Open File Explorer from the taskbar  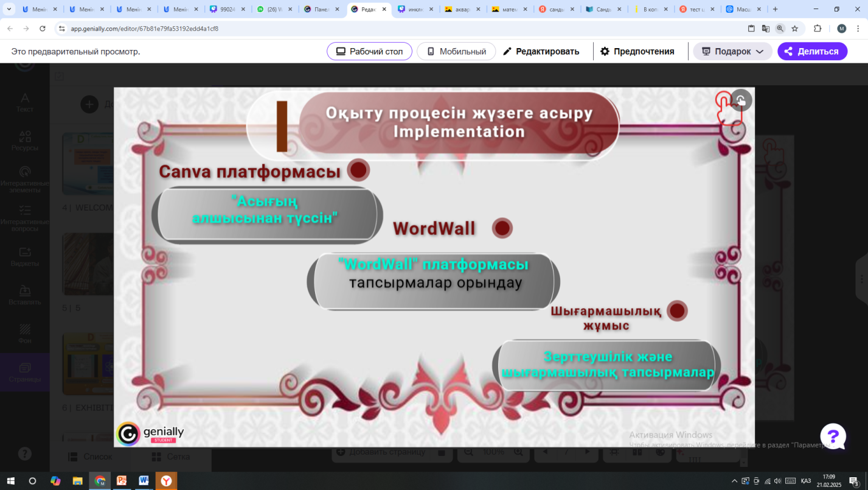77,481
